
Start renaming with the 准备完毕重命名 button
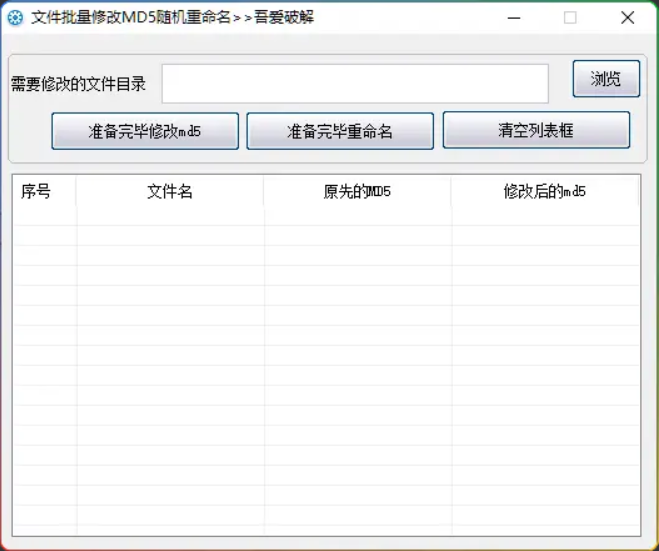coord(340,131)
